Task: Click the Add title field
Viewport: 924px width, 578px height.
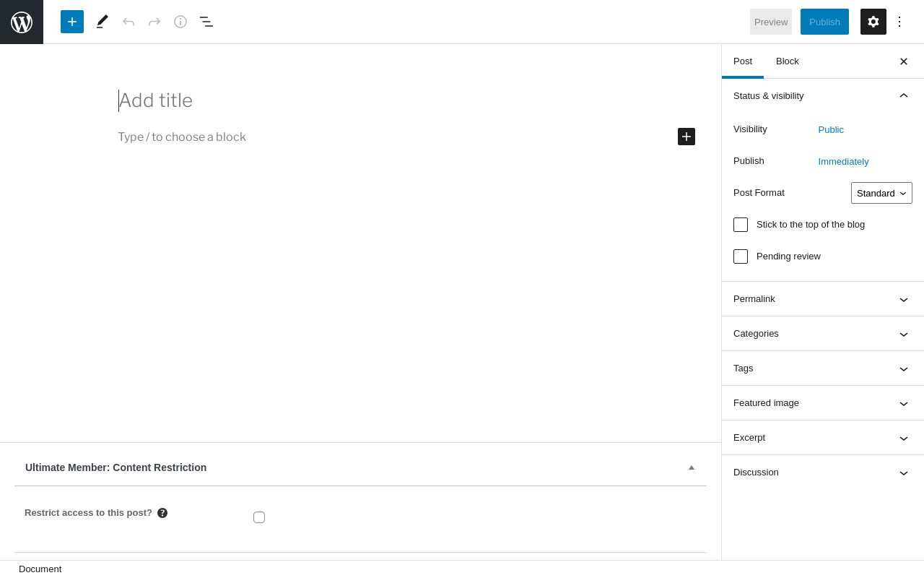Action: (289, 100)
